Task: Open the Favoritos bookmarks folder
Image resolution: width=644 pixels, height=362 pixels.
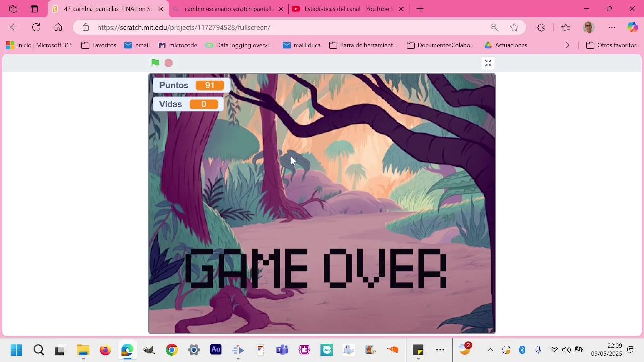Action: tap(99, 45)
